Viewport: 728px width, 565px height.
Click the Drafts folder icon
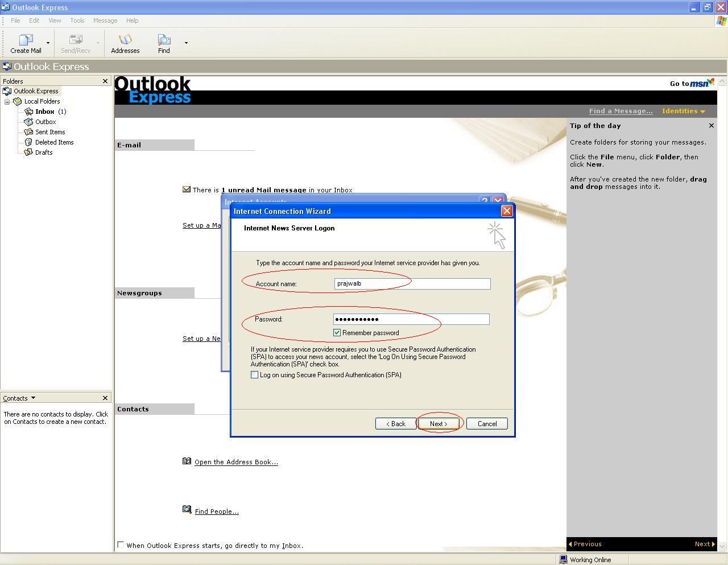(28, 152)
